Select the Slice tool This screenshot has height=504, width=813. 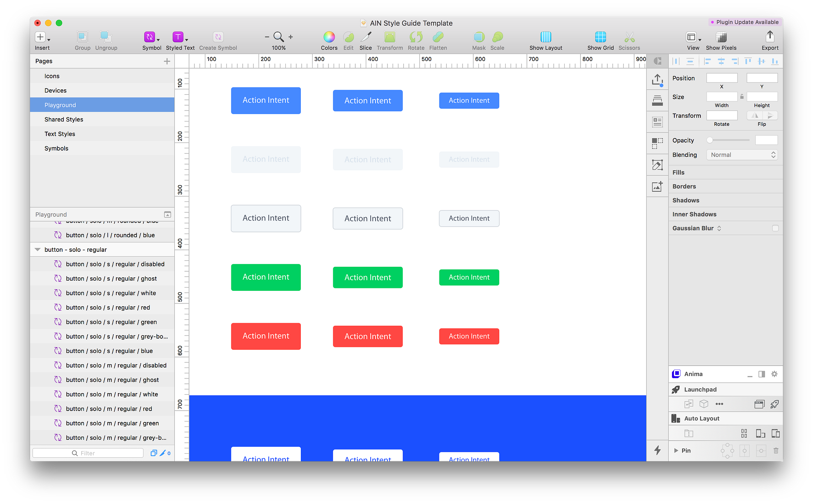(365, 37)
